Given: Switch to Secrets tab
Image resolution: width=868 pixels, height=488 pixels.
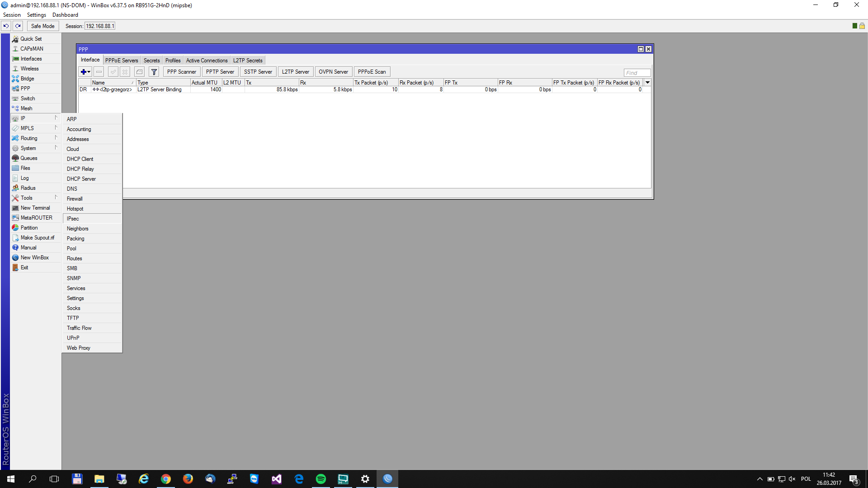Looking at the screenshot, I should coord(151,61).
